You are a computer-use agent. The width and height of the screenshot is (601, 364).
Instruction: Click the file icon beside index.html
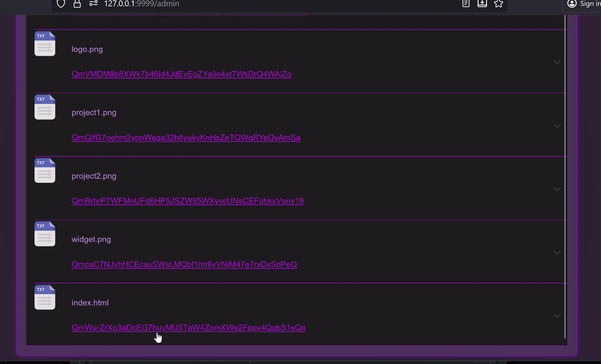[45, 297]
